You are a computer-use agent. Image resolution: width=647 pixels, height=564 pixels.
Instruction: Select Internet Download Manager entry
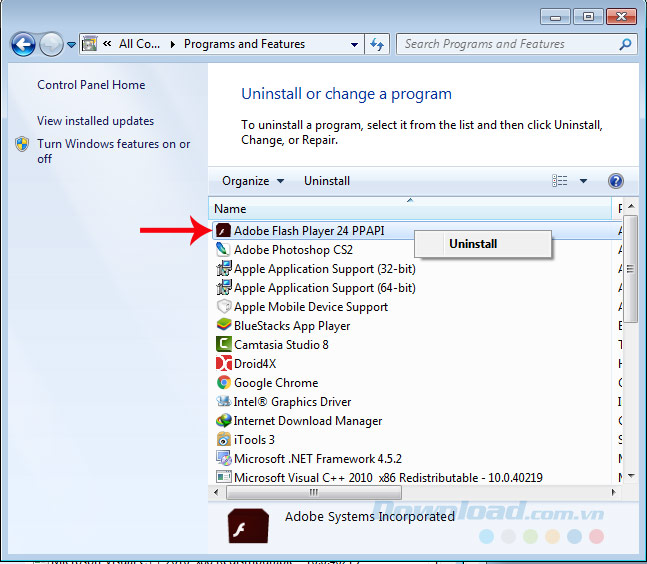click(308, 421)
